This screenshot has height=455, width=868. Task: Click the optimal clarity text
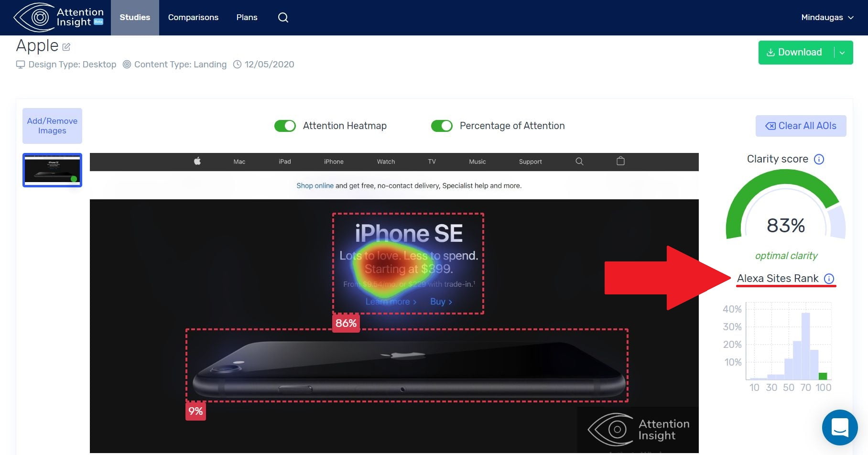tap(786, 256)
